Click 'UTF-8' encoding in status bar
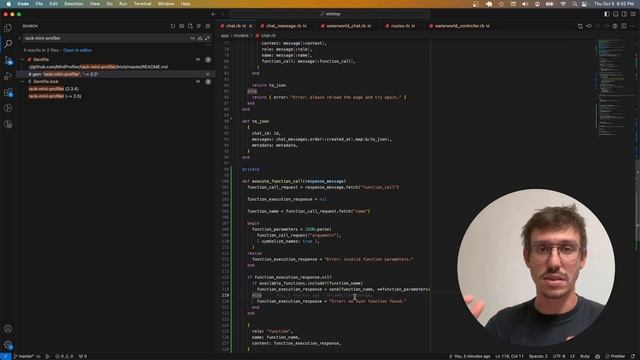This screenshot has height=360, width=640. coord(559,356)
